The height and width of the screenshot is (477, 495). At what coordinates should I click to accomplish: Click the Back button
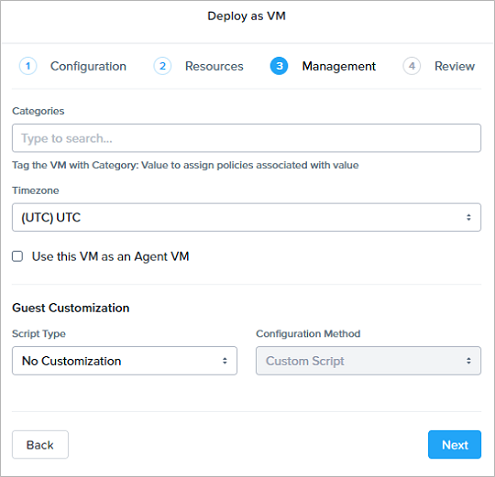click(x=40, y=445)
